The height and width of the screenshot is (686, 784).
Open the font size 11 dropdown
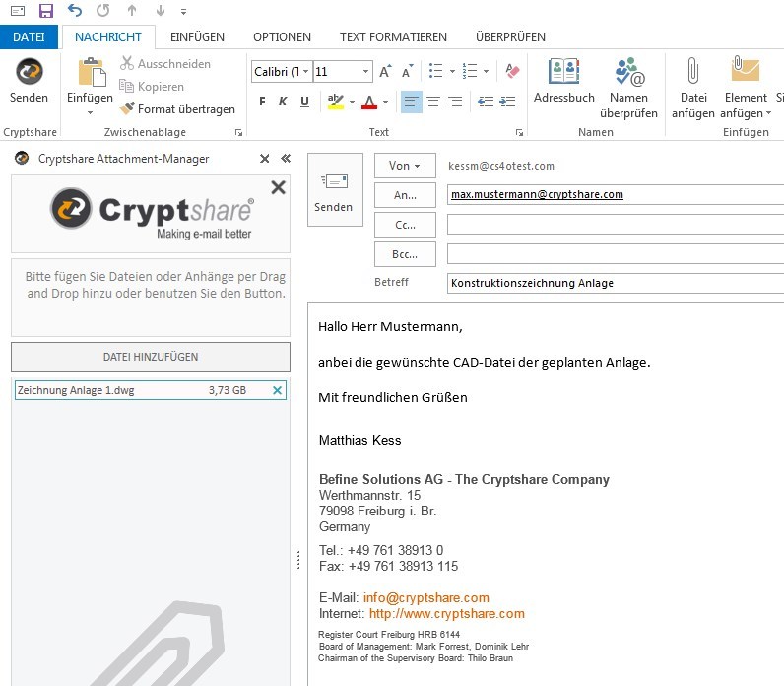366,72
